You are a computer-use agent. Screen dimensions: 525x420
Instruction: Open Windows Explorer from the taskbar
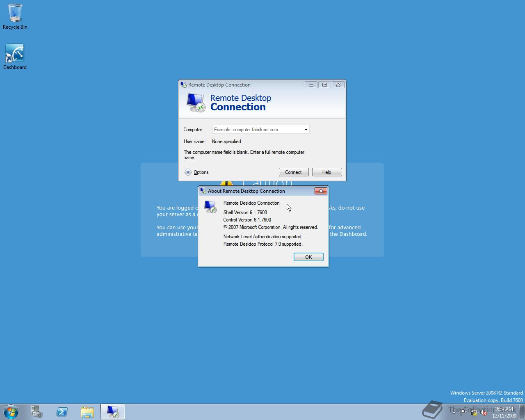click(87, 412)
